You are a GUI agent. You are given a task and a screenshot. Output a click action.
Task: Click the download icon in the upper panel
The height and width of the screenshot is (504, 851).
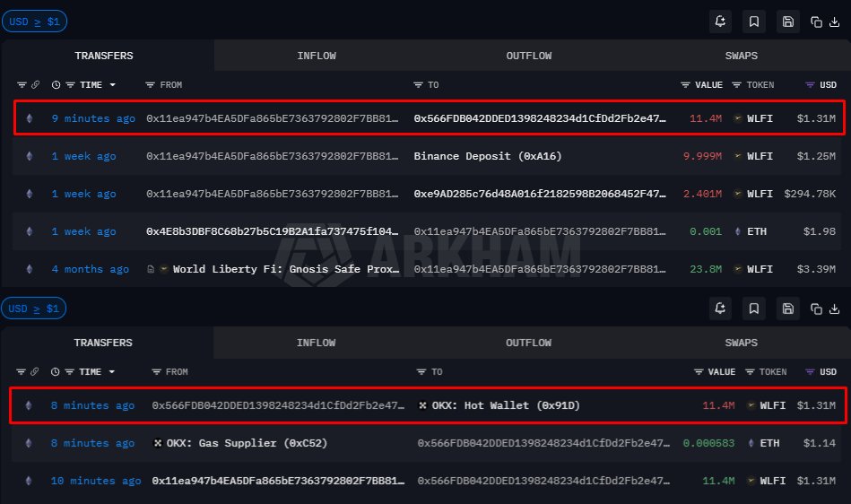[x=835, y=22]
